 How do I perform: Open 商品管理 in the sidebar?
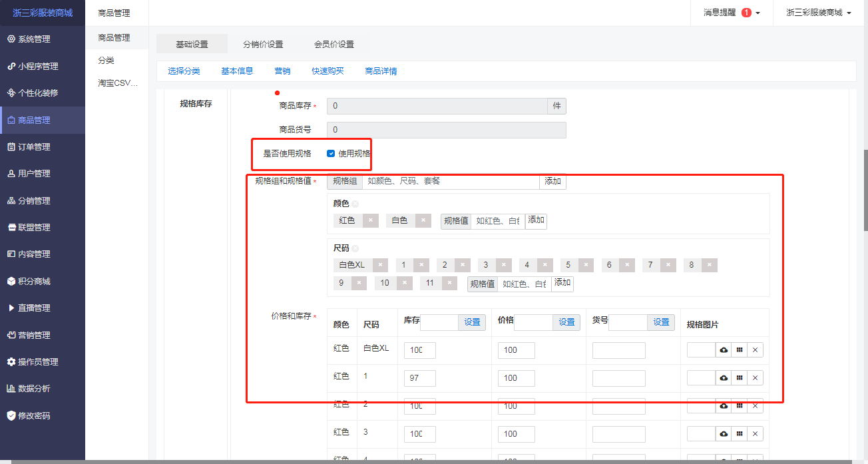pos(43,120)
